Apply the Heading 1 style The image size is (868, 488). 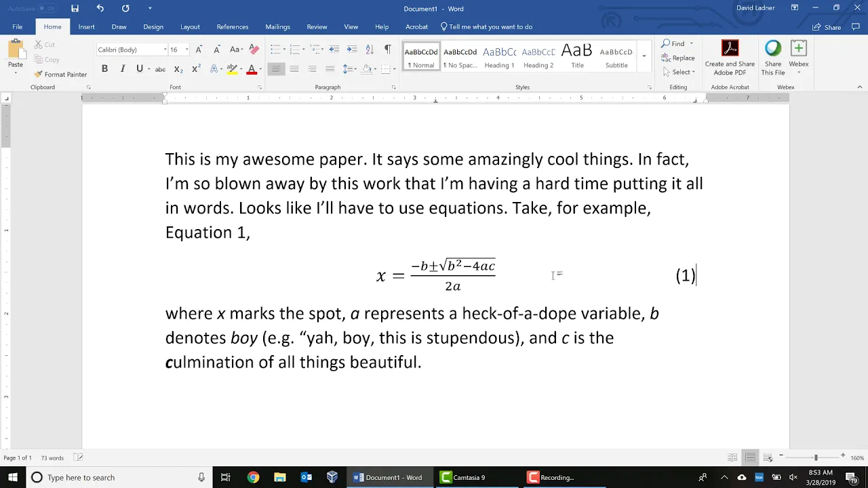[x=499, y=57]
